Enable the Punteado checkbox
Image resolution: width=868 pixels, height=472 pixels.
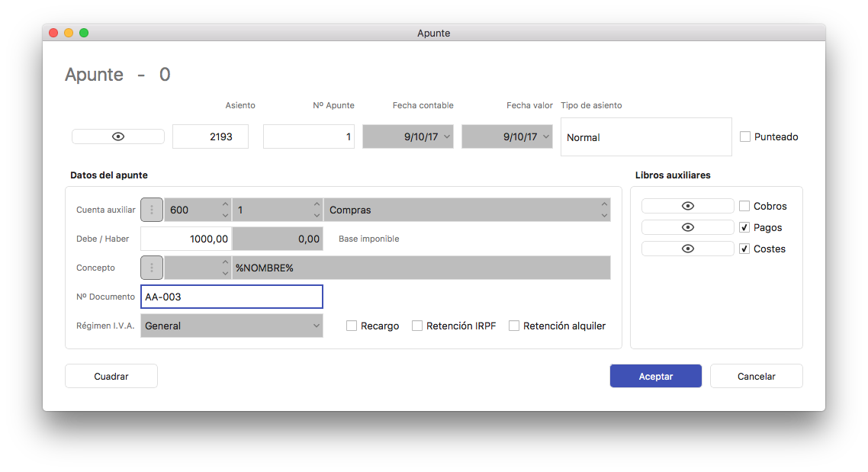click(x=745, y=137)
